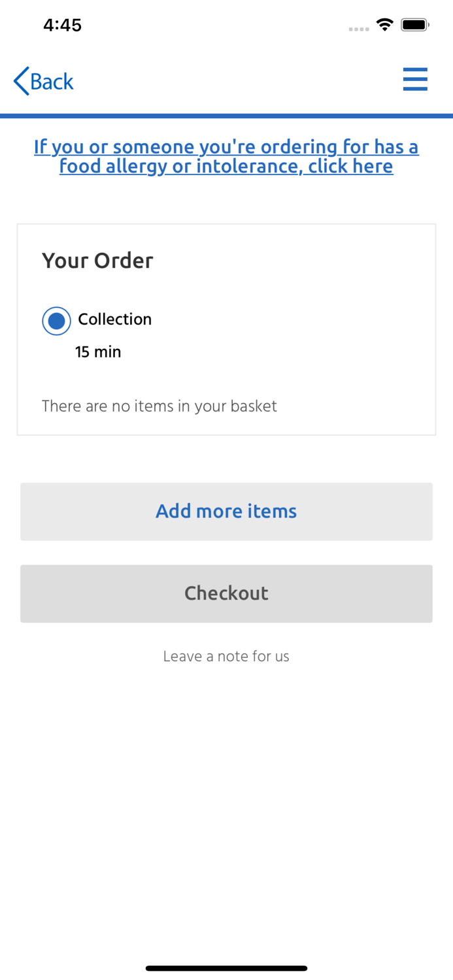The height and width of the screenshot is (980, 453).
Task: Tap the Collection label text
Action: (115, 319)
